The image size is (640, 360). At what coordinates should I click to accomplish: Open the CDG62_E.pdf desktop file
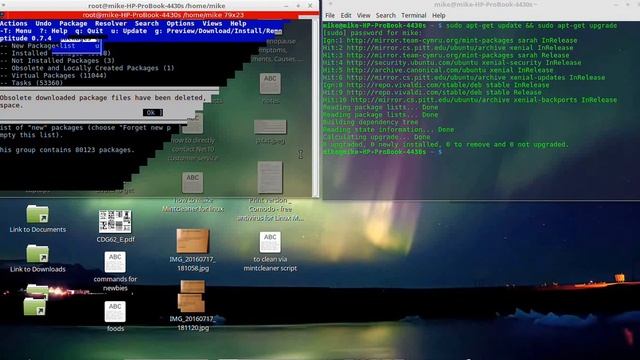(x=115, y=222)
